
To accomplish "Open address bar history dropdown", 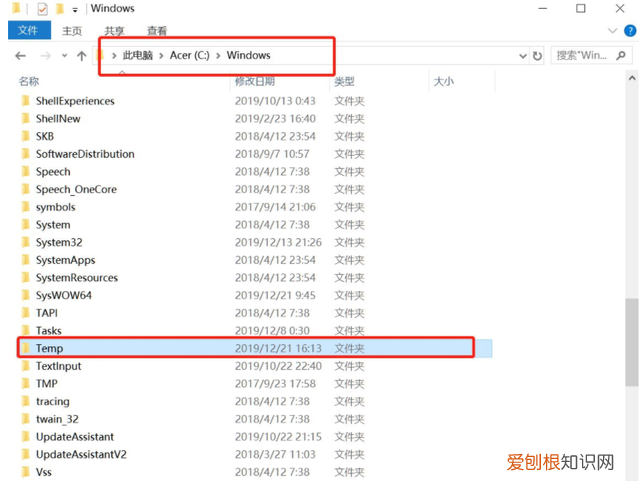I will (522, 56).
